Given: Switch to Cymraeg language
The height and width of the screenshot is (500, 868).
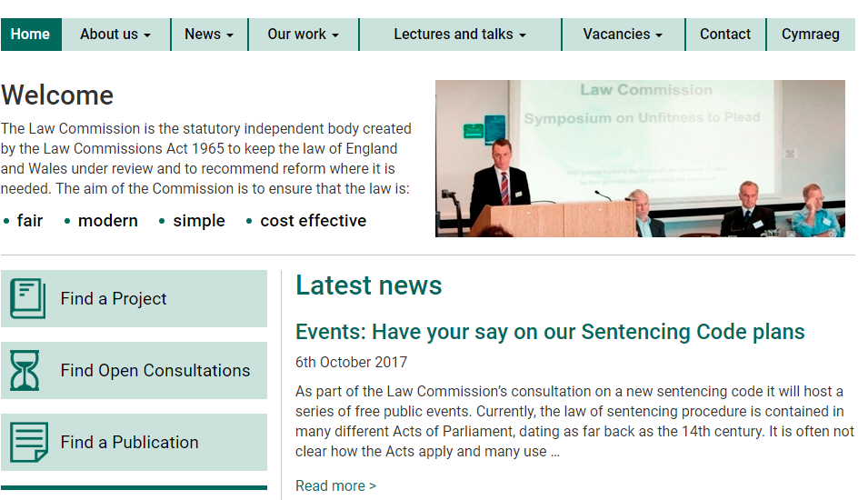Looking at the screenshot, I should 810,35.
